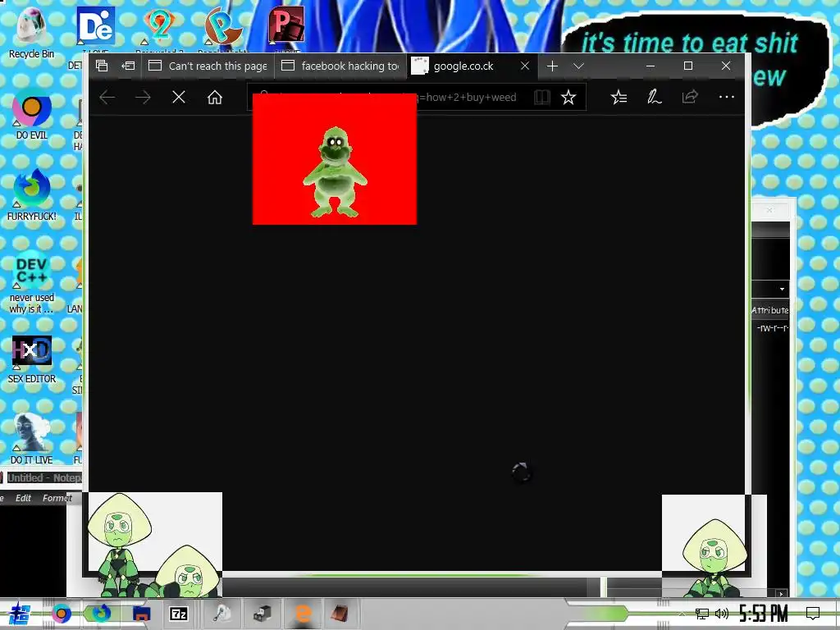
Task: Open the dark red P desktop shortcut
Action: 286,25
